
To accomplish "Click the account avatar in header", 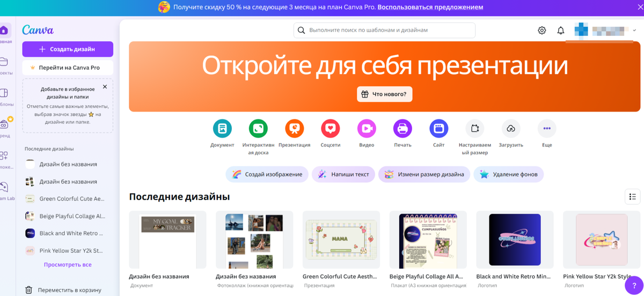I will 581,30.
